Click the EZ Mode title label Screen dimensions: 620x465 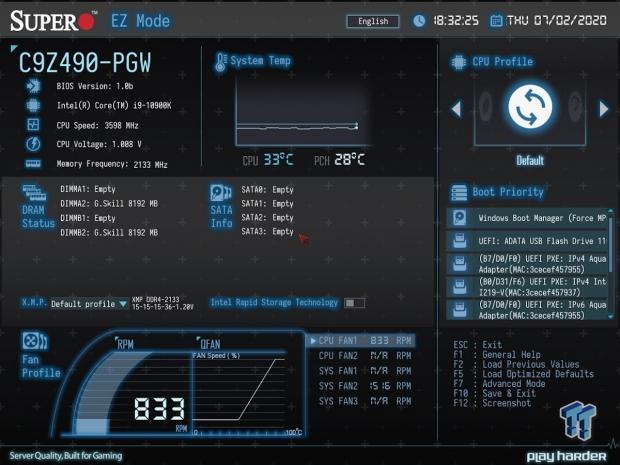point(140,21)
